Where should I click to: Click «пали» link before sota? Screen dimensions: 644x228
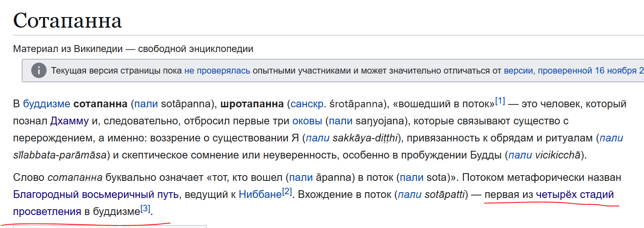(412, 178)
